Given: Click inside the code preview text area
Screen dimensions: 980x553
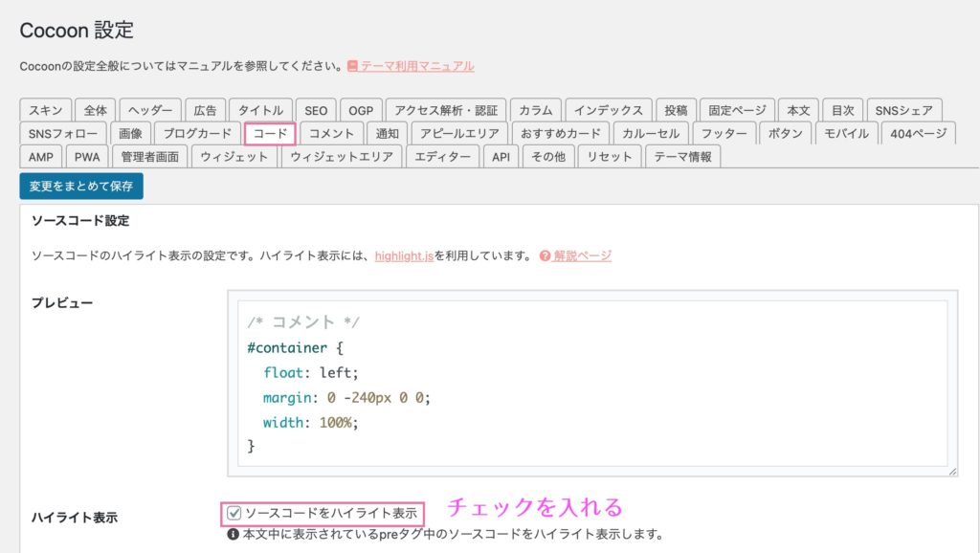Looking at the screenshot, I should pyautogui.click(x=592, y=384).
